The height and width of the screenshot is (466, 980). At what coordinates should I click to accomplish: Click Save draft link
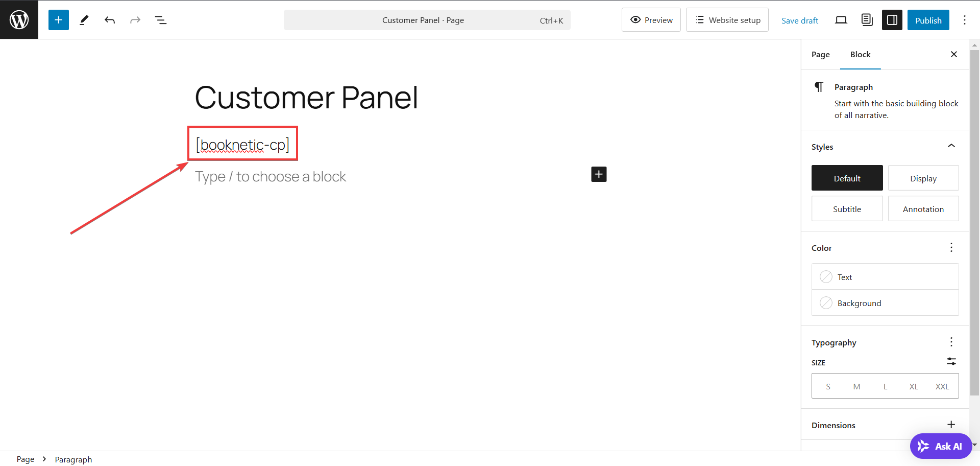point(800,20)
